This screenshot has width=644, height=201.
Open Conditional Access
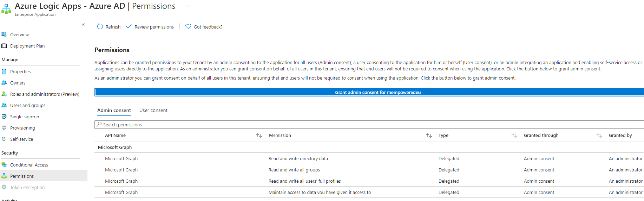(29, 165)
